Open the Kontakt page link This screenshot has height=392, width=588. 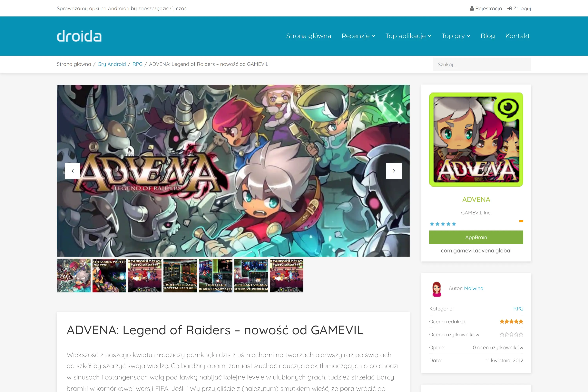click(517, 36)
